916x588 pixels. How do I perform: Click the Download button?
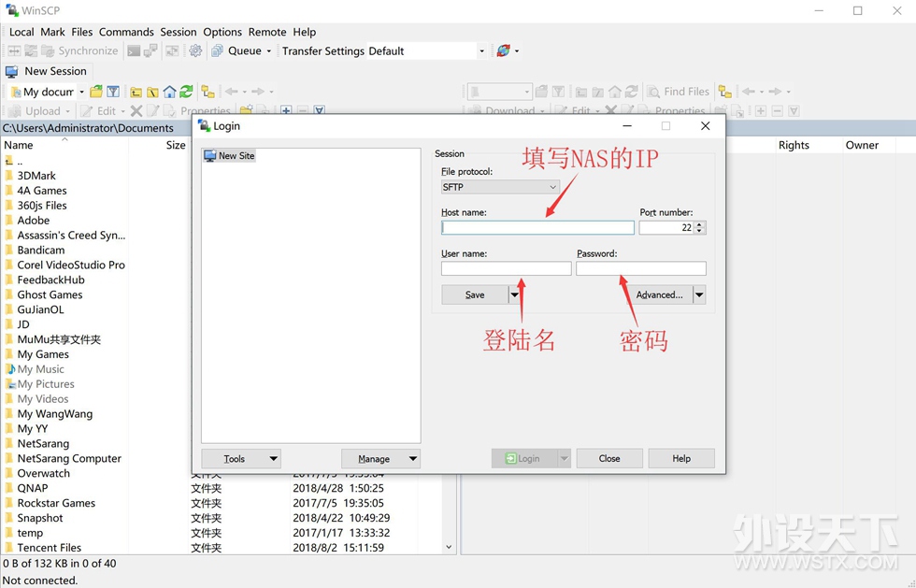pyautogui.click(x=503, y=110)
